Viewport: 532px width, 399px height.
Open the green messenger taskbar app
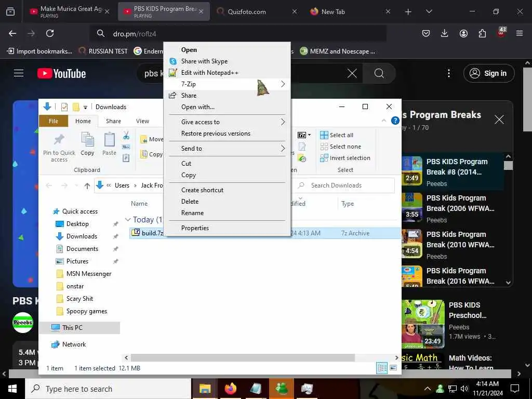pos(282,389)
